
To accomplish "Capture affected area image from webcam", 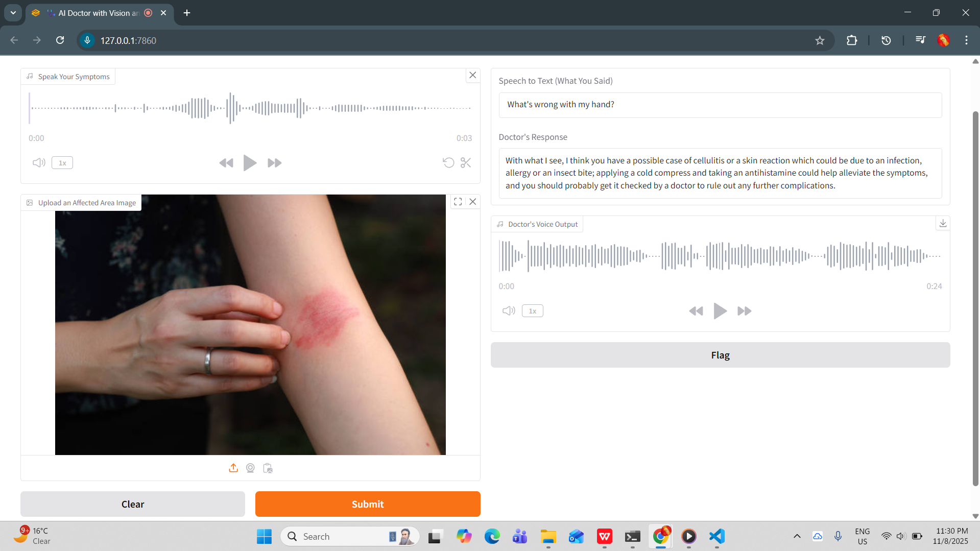I will click(x=250, y=468).
